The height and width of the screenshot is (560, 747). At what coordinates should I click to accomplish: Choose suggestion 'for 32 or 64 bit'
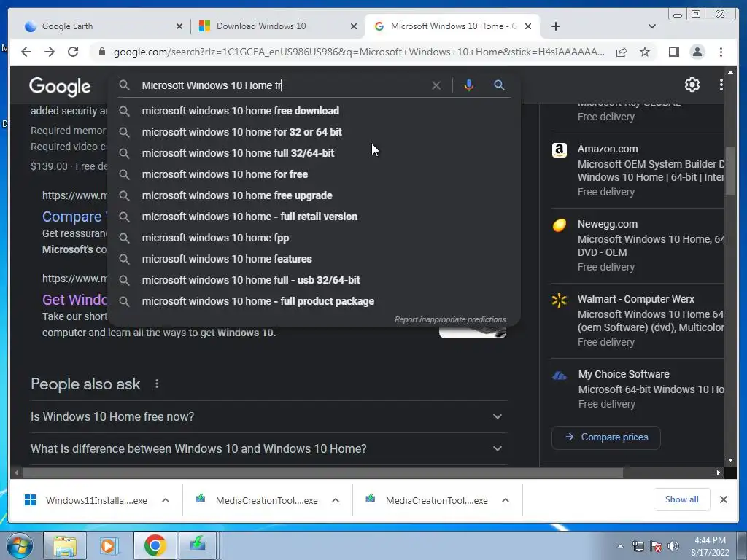click(x=314, y=132)
